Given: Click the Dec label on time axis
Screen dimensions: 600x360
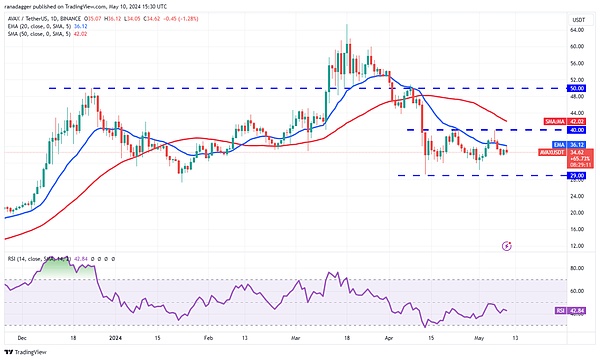Looking at the screenshot, I should [22, 338].
